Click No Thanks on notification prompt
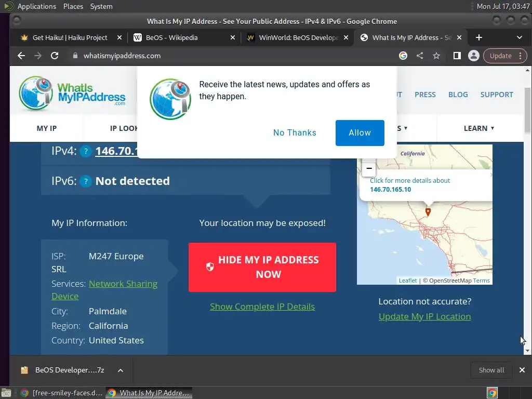Image resolution: width=532 pixels, height=399 pixels. pos(295,132)
